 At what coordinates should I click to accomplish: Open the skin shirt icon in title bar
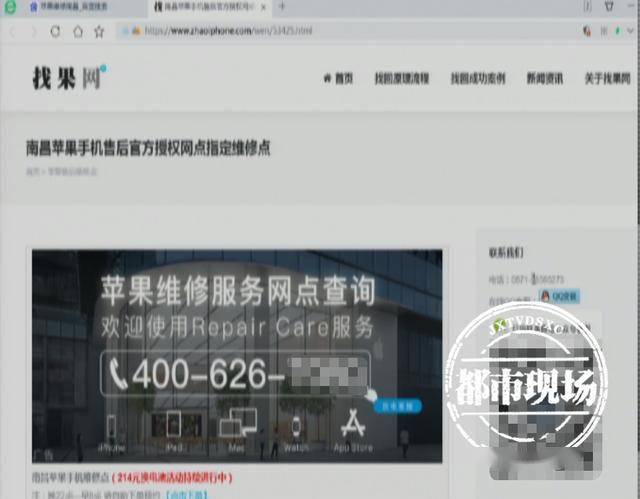click(x=609, y=7)
